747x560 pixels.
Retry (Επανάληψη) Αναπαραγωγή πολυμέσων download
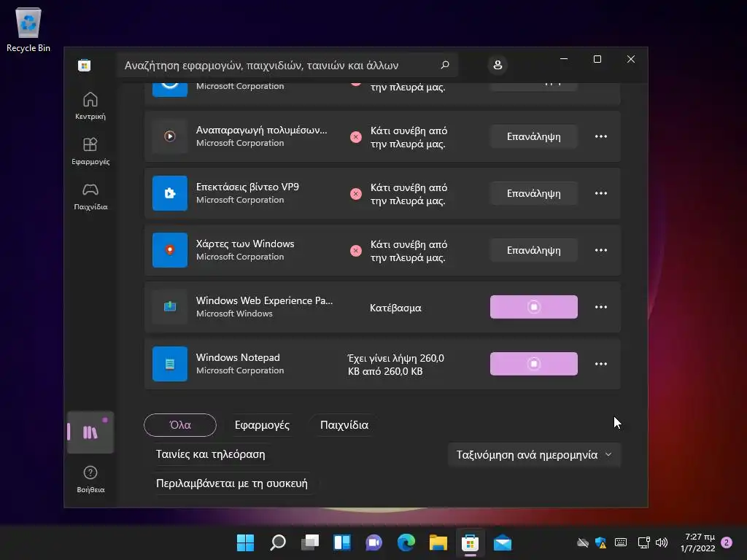click(533, 136)
